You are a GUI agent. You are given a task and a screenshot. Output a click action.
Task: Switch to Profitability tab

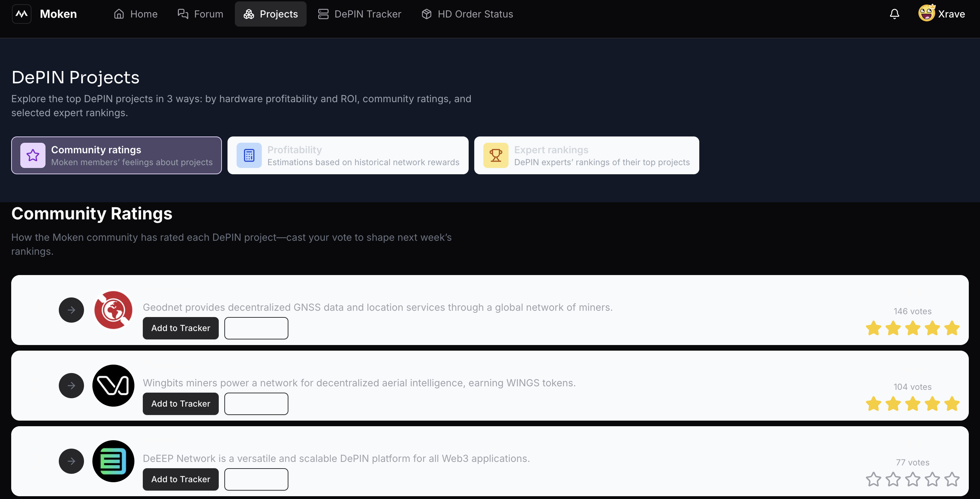tap(348, 155)
